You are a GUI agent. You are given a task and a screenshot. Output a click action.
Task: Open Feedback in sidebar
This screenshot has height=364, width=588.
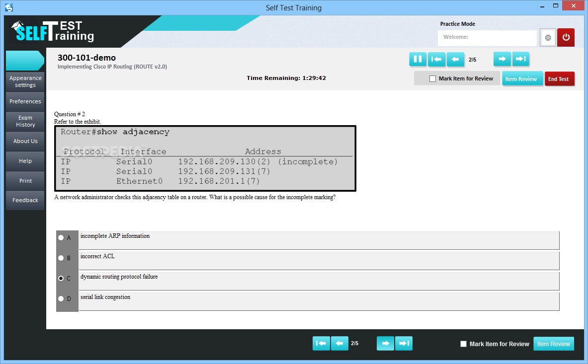25,200
